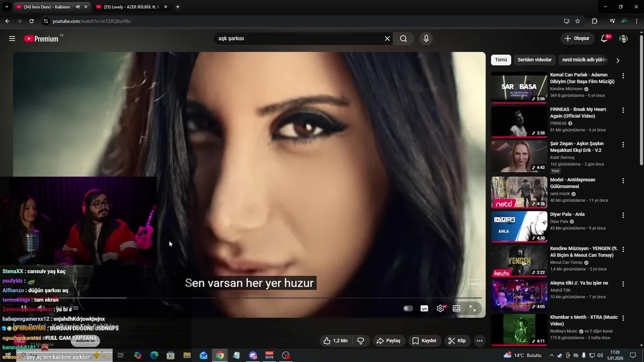Viewport: 644px width, 362px height.
Task: Open options menu for Model Antidepresan video
Action: pos(623,180)
